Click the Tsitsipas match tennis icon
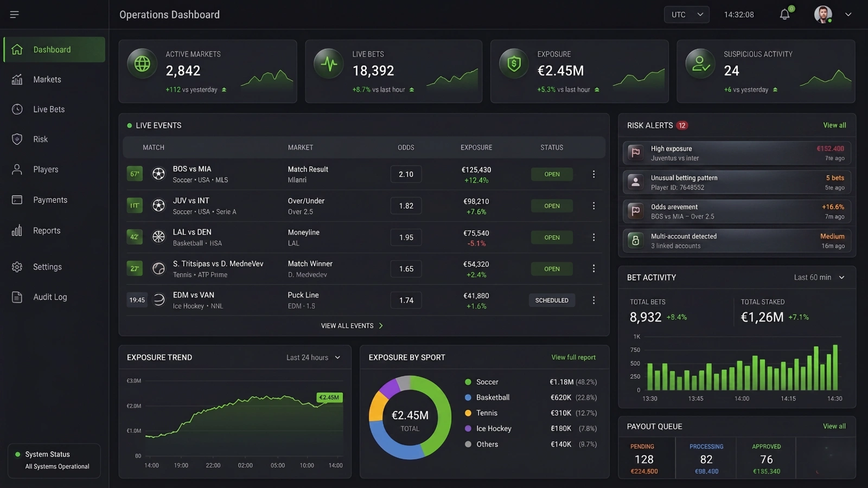This screenshot has width=868, height=488. [158, 268]
